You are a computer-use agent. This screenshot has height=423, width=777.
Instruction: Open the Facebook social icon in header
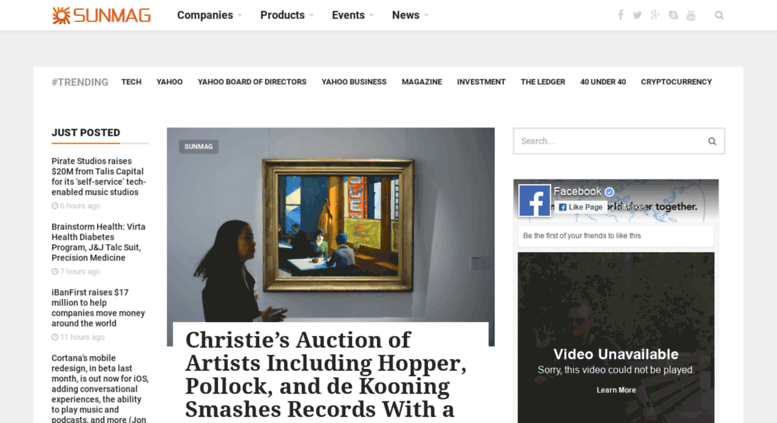(x=620, y=15)
